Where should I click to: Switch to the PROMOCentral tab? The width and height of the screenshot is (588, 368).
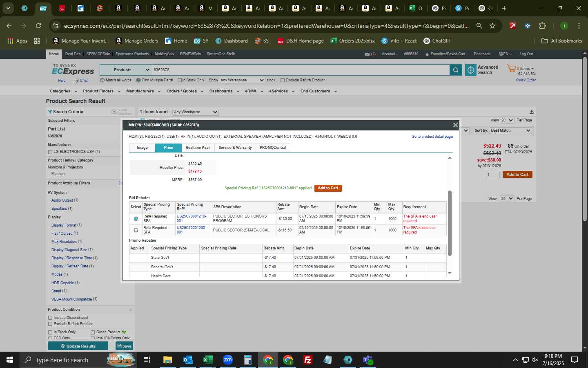(x=273, y=148)
